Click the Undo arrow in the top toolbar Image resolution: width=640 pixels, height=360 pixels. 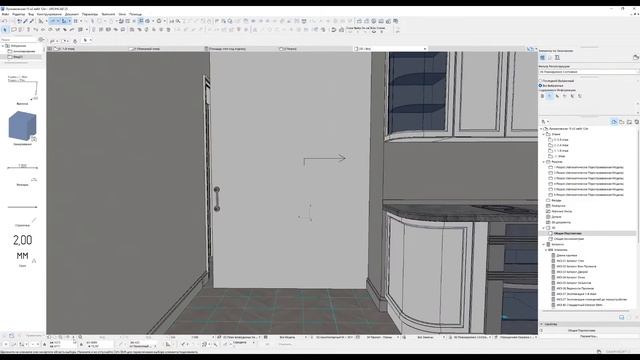tap(4, 21)
